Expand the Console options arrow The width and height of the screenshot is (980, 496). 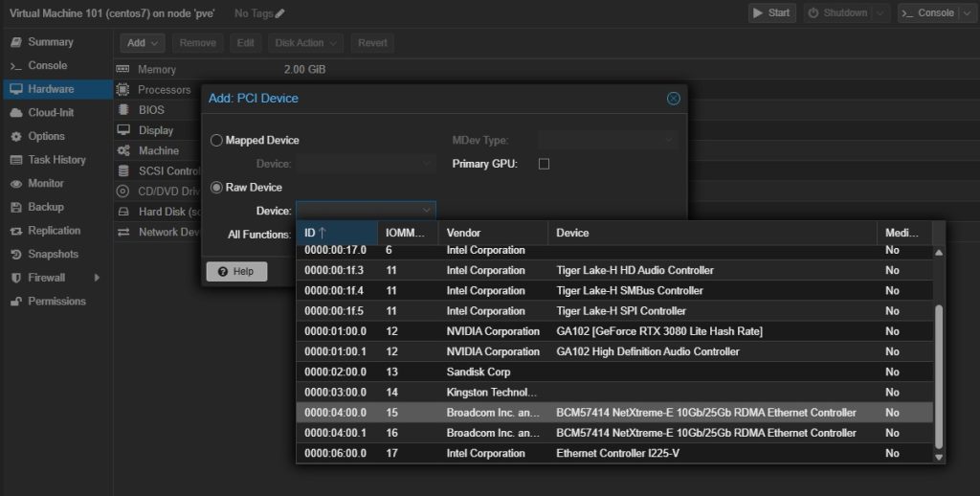pyautogui.click(x=968, y=13)
